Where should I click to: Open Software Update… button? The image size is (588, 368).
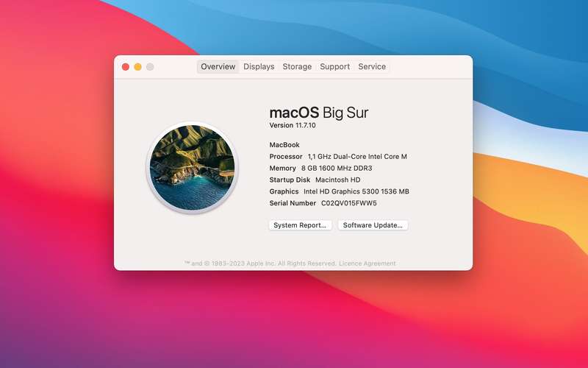coord(373,225)
